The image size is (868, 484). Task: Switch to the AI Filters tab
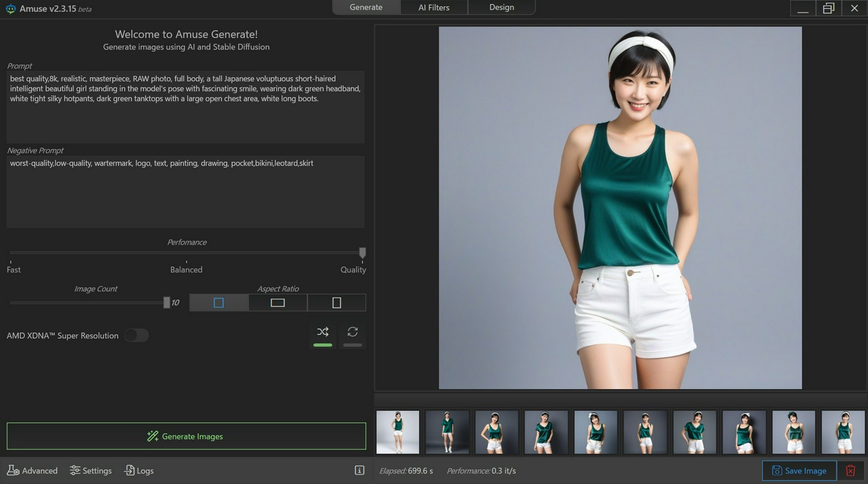click(434, 7)
